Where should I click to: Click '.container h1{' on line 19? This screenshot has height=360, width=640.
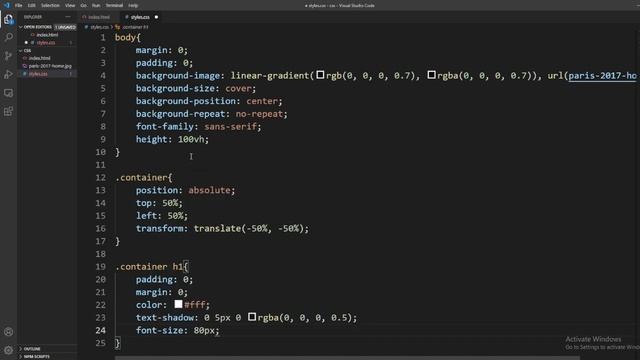tap(152, 267)
